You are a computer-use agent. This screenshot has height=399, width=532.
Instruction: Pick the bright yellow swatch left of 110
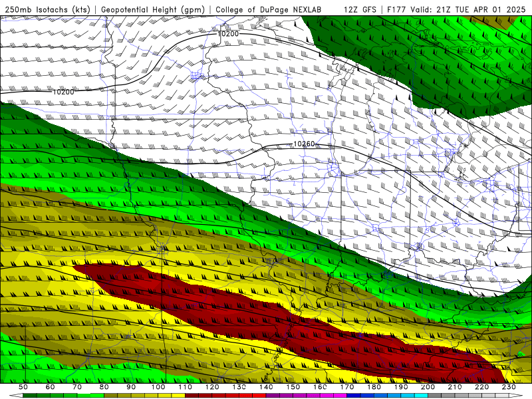[x=178, y=396]
